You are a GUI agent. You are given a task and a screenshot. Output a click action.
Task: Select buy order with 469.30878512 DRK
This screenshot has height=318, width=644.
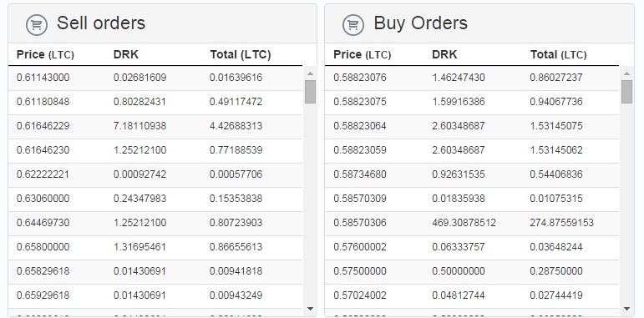(x=472, y=223)
